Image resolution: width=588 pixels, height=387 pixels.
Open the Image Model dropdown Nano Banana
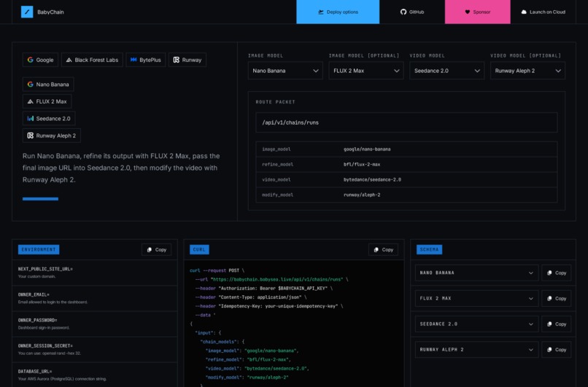[x=285, y=71]
